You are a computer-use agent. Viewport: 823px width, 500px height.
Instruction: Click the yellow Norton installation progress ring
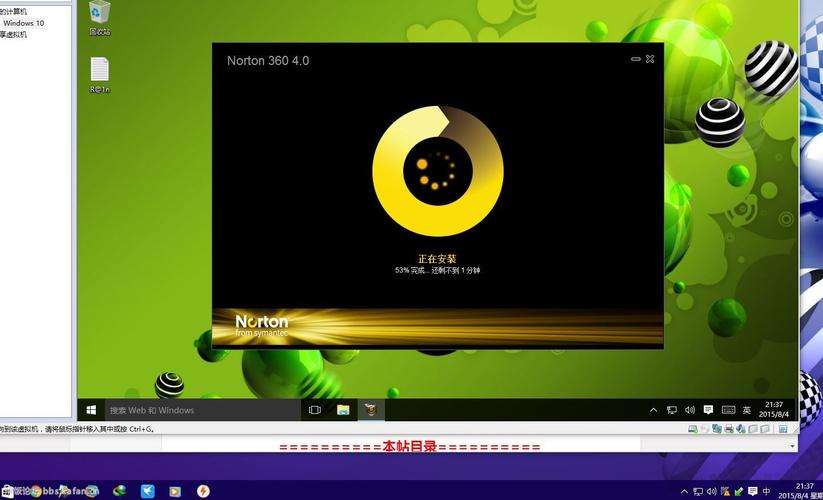point(438,171)
